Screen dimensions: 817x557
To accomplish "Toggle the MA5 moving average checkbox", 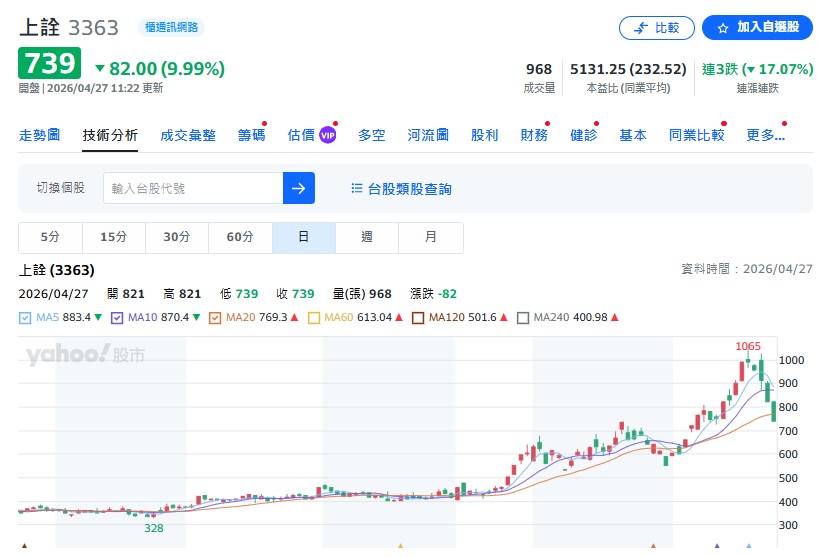I will [x=26, y=318].
